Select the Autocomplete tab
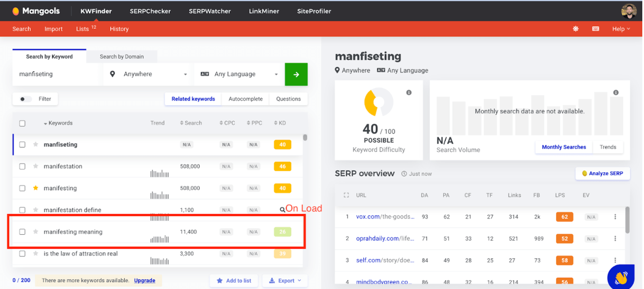 coord(246,99)
